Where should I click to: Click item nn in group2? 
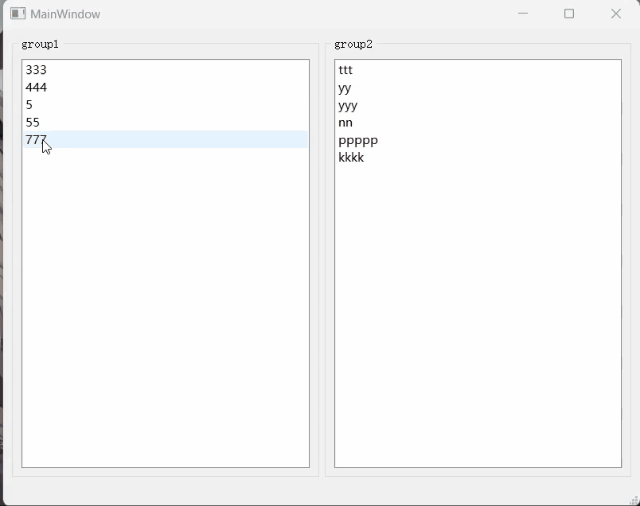(478, 122)
